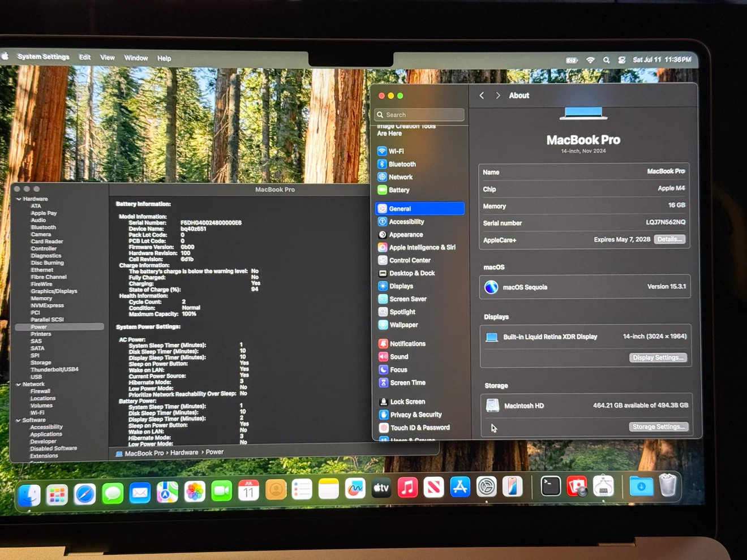Open iPhone Mirroring from the Dock
The image size is (747, 560).
(512, 486)
